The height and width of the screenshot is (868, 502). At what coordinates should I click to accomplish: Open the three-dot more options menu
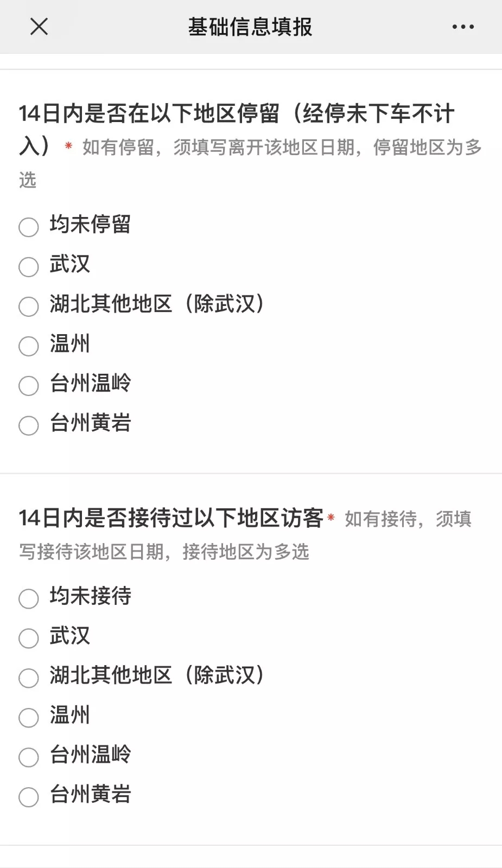tap(463, 27)
